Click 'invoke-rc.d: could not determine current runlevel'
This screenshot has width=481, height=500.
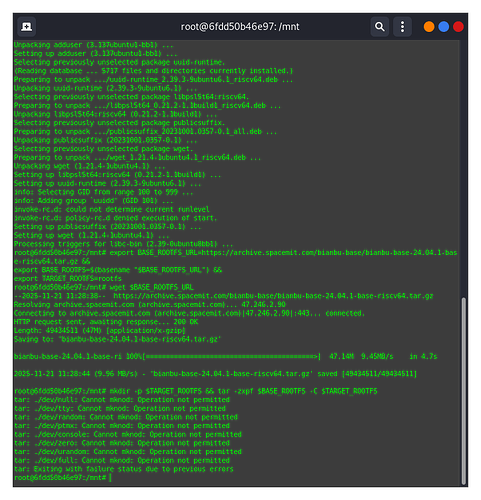tap(112, 209)
